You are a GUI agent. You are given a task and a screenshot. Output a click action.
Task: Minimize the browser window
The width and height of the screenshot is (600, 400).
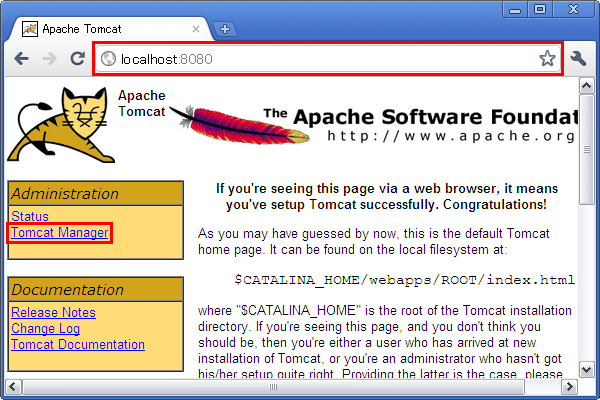click(515, 10)
